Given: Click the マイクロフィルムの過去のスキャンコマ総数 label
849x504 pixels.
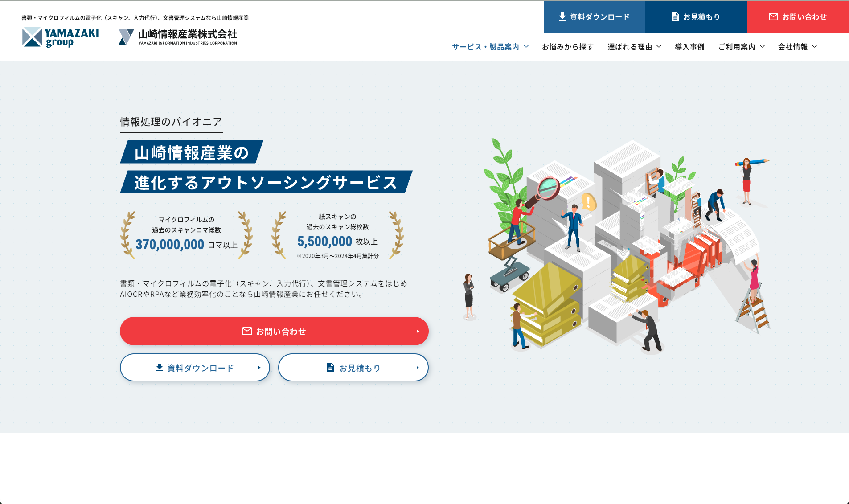Looking at the screenshot, I should (187, 225).
